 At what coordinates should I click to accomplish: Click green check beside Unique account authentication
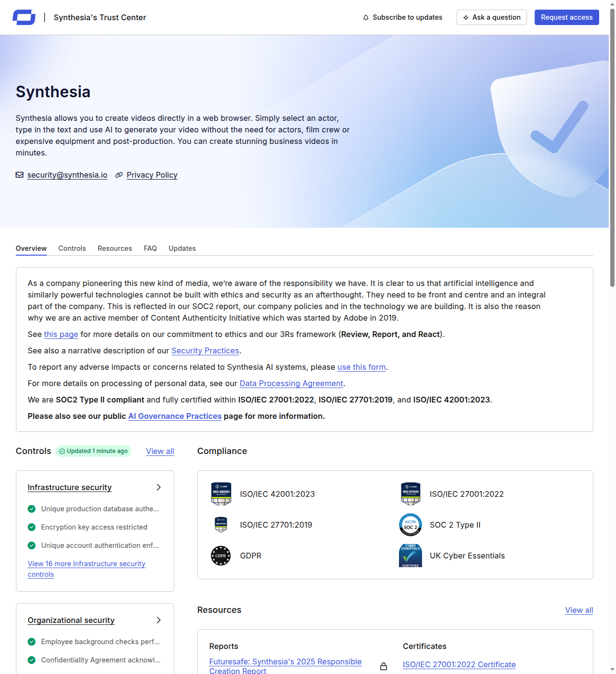32,545
